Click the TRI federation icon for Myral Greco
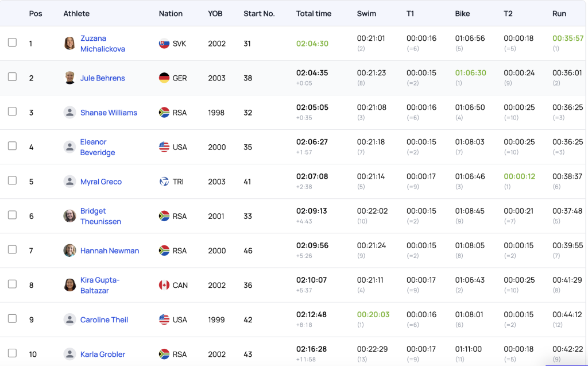 (164, 182)
